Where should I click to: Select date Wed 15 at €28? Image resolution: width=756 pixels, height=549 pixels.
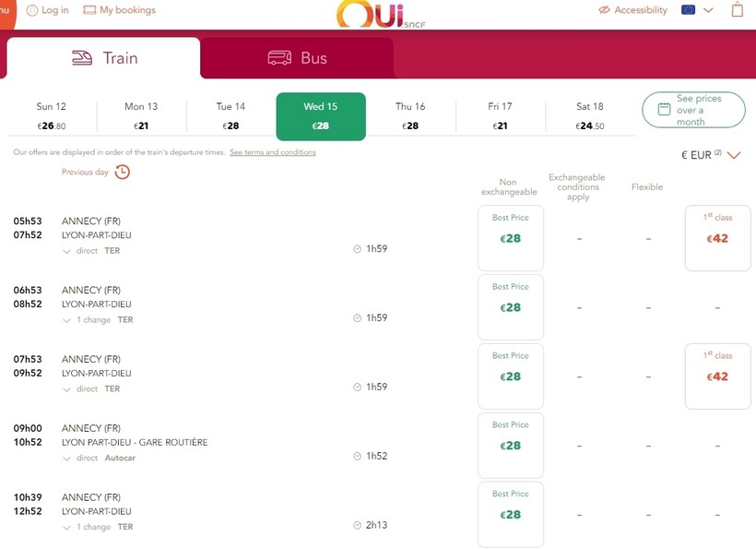pyautogui.click(x=321, y=116)
